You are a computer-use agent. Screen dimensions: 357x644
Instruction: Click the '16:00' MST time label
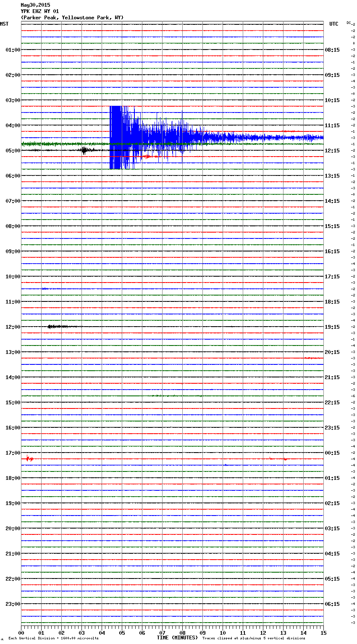click(x=13, y=427)
